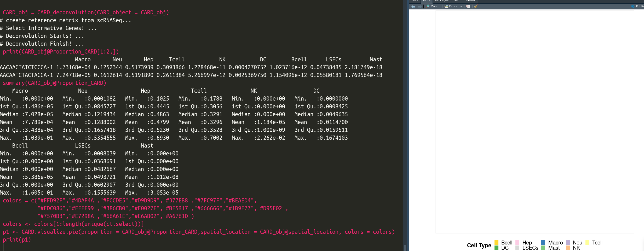Image resolution: width=644 pixels, height=251 pixels.
Task: Select the Help tab
Action: tap(457, 1)
